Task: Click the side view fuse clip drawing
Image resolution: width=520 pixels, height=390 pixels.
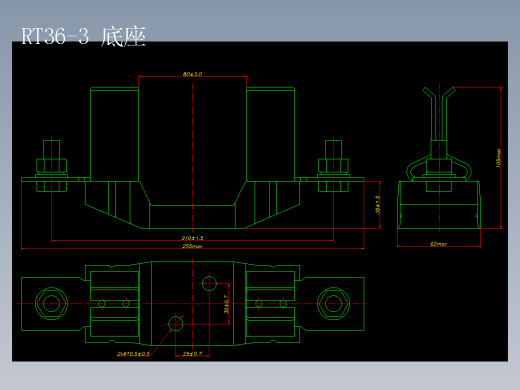Action: coord(439,158)
